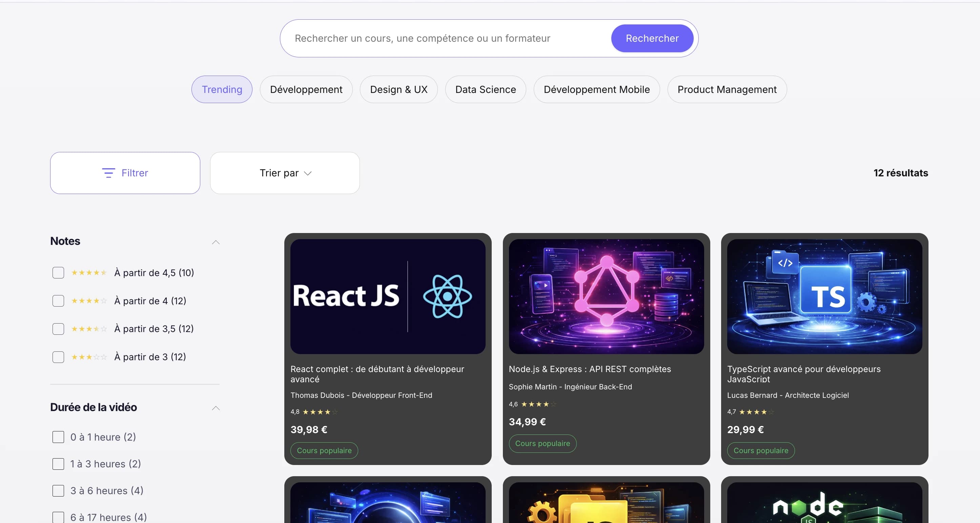Select the Design & UX category tab
The height and width of the screenshot is (523, 980).
(398, 90)
